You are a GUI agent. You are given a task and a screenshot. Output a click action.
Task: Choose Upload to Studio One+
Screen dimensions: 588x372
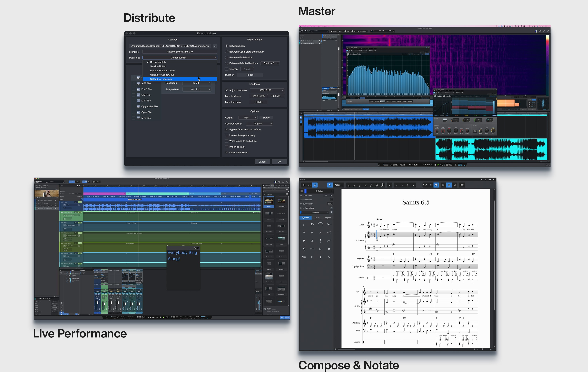click(x=180, y=71)
